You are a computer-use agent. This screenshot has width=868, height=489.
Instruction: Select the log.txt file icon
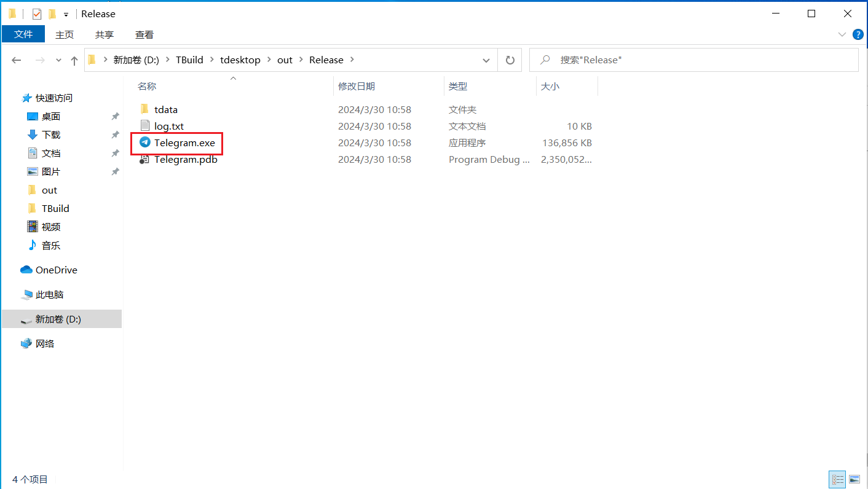144,126
